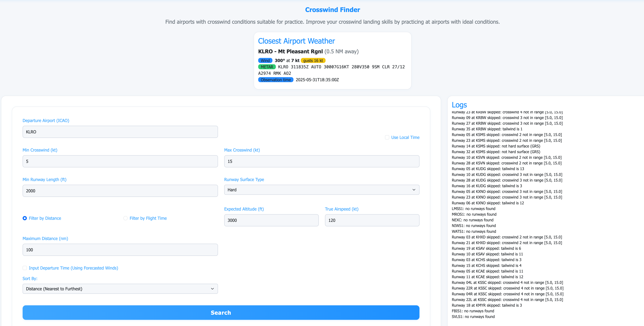
Task: Click the Observation time badge
Action: [x=275, y=80]
